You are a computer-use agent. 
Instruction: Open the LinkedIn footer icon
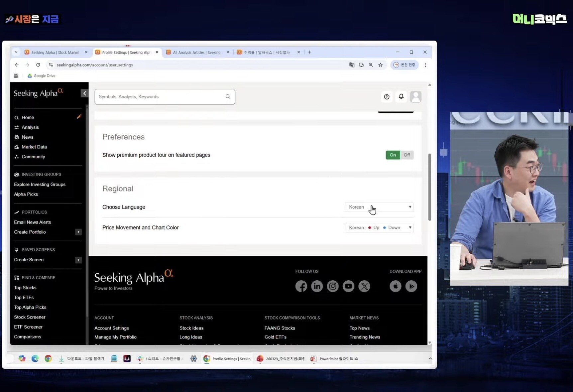click(317, 286)
